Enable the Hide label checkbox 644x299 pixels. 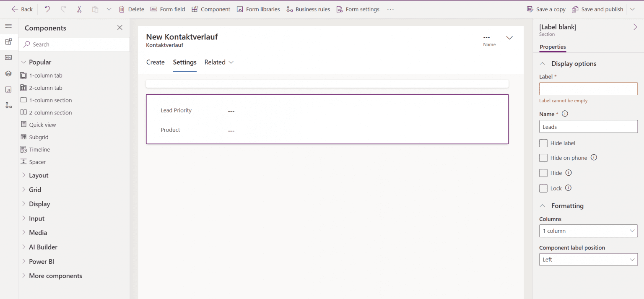tap(543, 143)
